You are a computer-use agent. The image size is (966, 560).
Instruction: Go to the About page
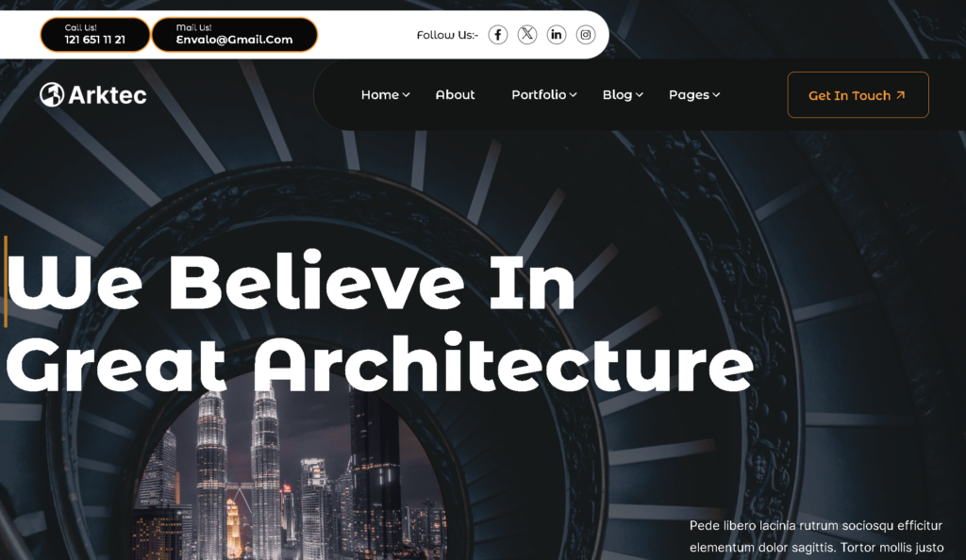(x=456, y=95)
